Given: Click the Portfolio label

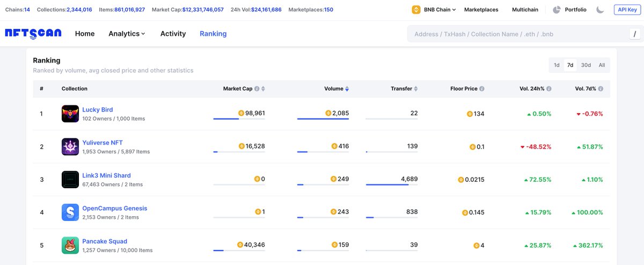Looking at the screenshot, I should [x=576, y=10].
